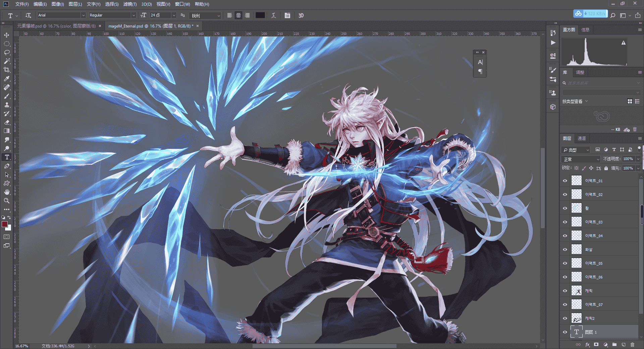
Task: Hide the 이펙트_01 layer
Action: click(565, 181)
